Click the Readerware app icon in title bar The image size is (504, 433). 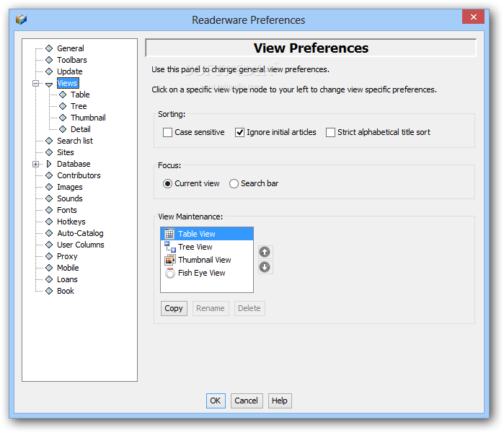point(21,19)
